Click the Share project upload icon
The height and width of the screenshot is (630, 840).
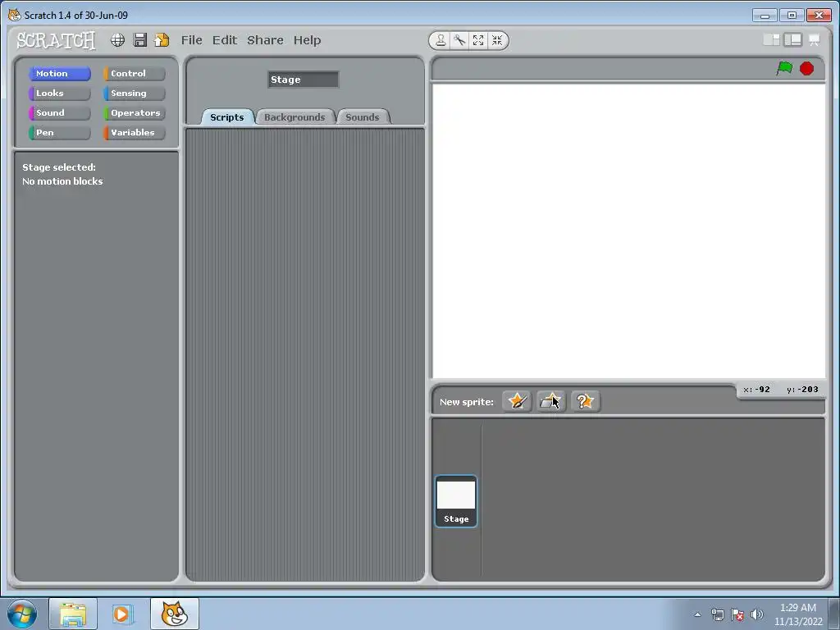pos(162,40)
